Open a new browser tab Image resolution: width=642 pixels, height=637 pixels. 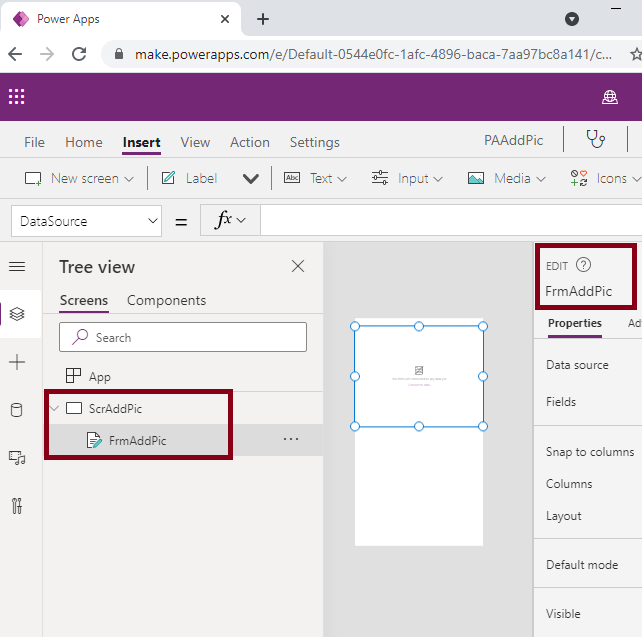tap(263, 19)
